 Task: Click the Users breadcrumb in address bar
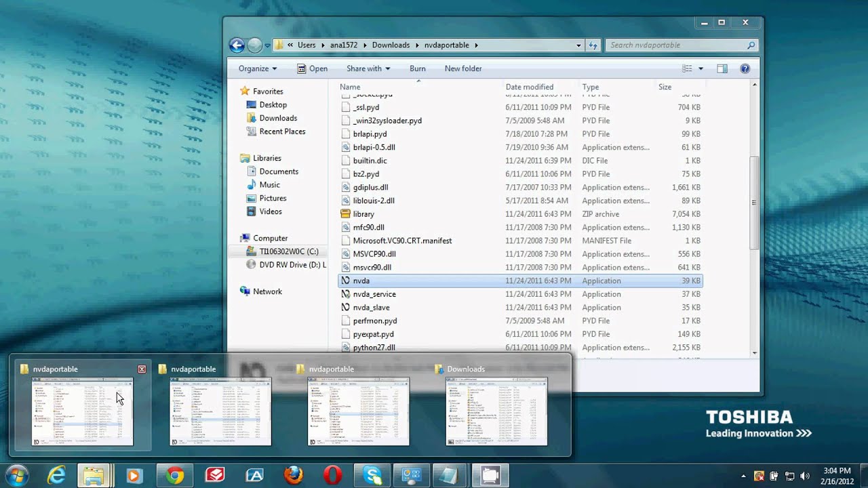[x=307, y=45]
